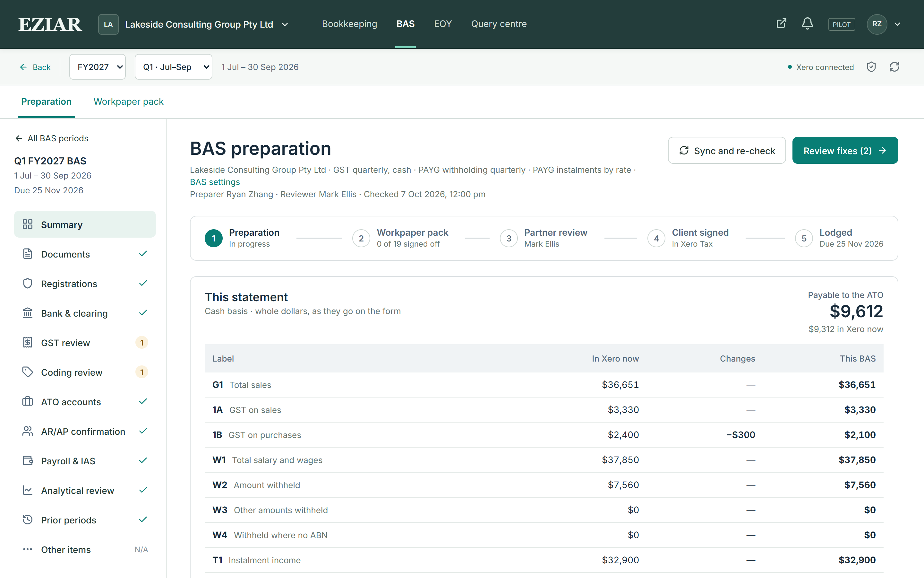Image resolution: width=924 pixels, height=578 pixels.
Task: Open Other items section
Action: 85,549
